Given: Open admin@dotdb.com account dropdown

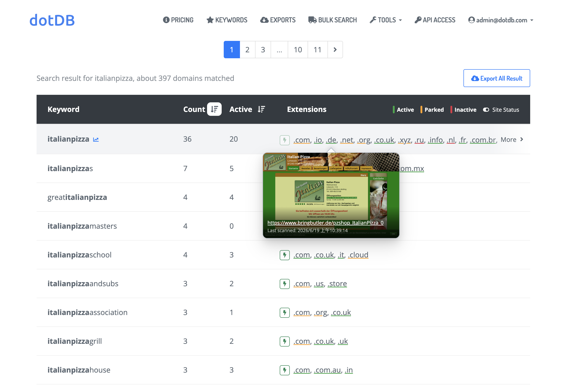Looking at the screenshot, I should [x=501, y=20].
